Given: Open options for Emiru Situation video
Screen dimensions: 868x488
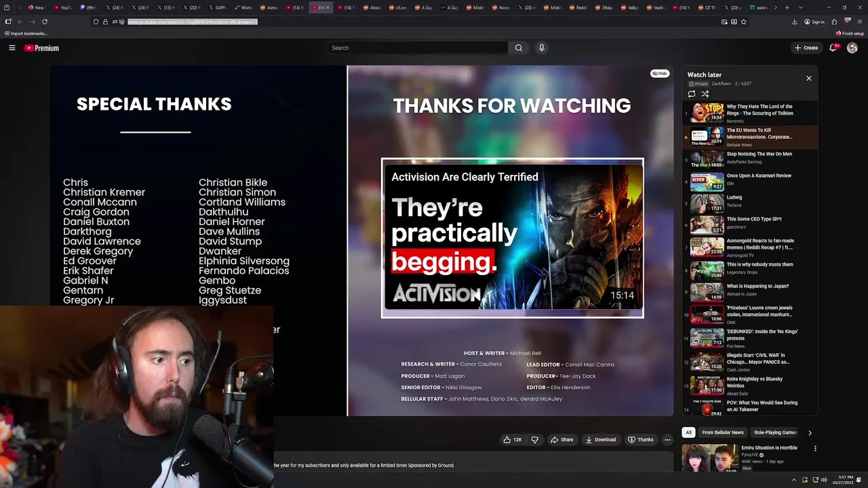Looking at the screenshot, I should [x=815, y=448].
